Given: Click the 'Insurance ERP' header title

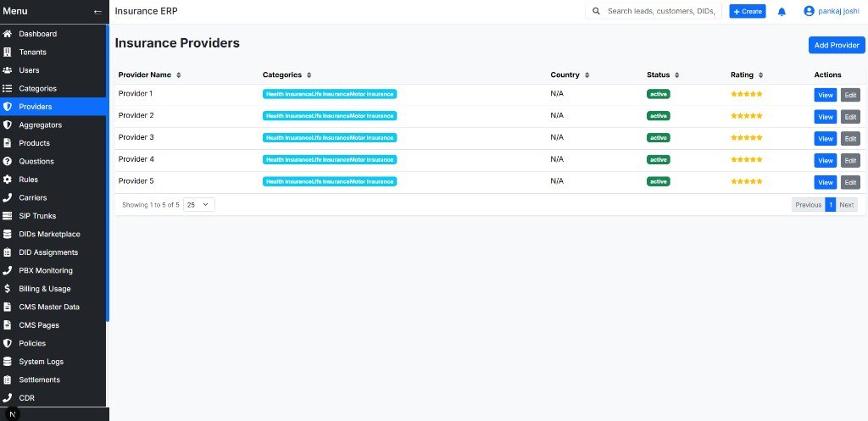Looking at the screenshot, I should (146, 11).
